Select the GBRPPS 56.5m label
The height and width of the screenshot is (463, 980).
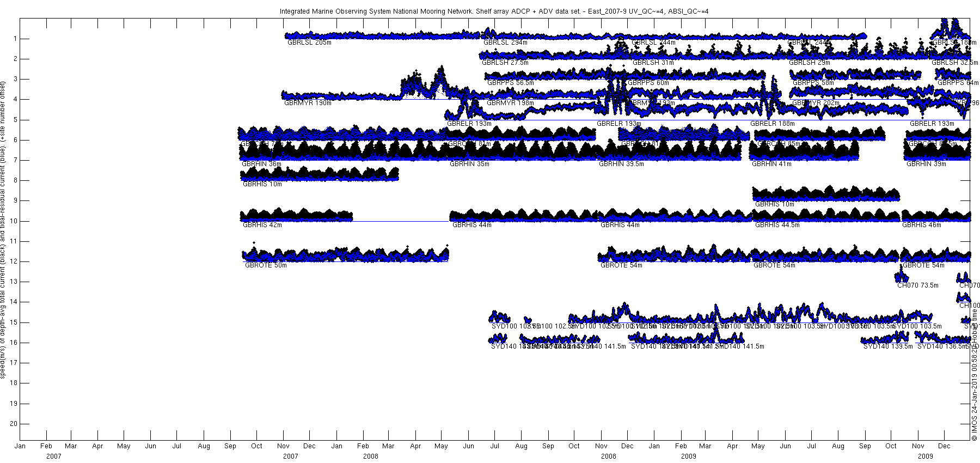point(510,82)
